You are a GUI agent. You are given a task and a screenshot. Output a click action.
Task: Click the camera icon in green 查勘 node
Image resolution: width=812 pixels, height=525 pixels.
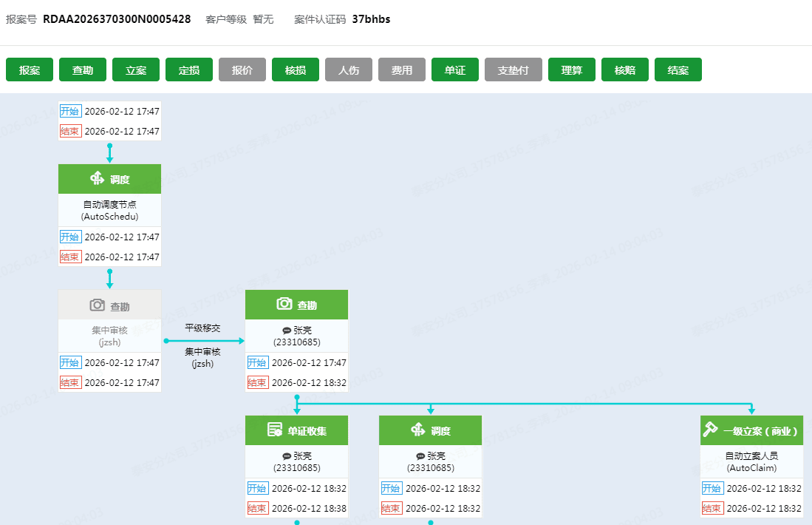tap(284, 304)
